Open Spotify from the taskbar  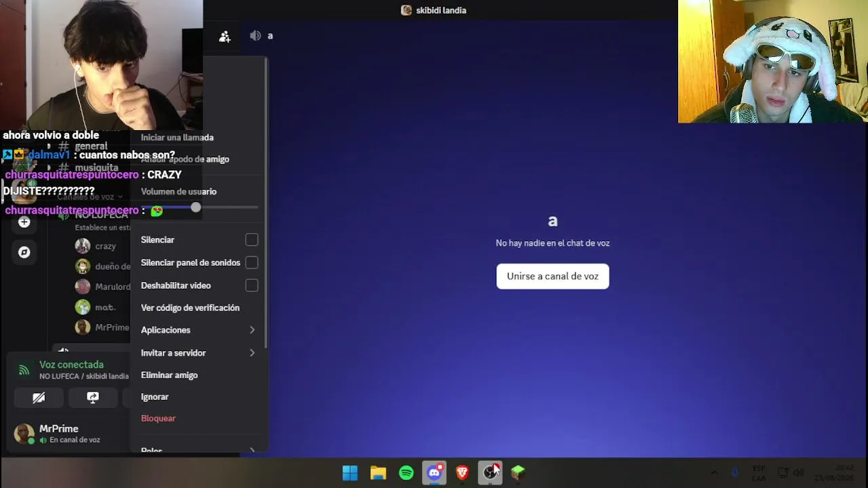tap(406, 472)
